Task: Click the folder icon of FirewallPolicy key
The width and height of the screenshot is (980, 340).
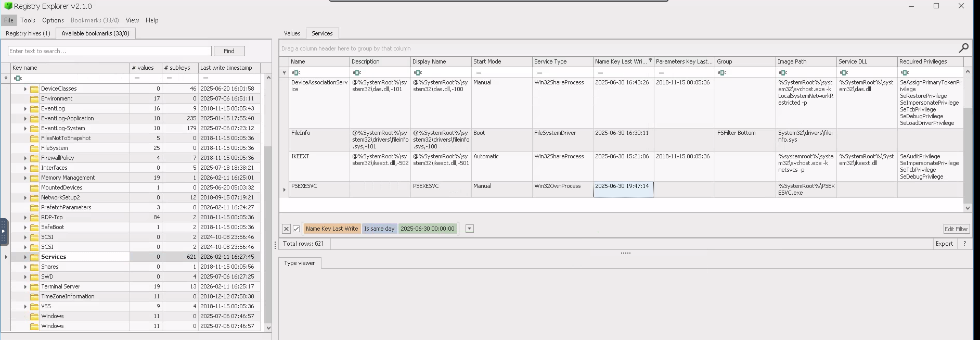Action: (x=34, y=158)
